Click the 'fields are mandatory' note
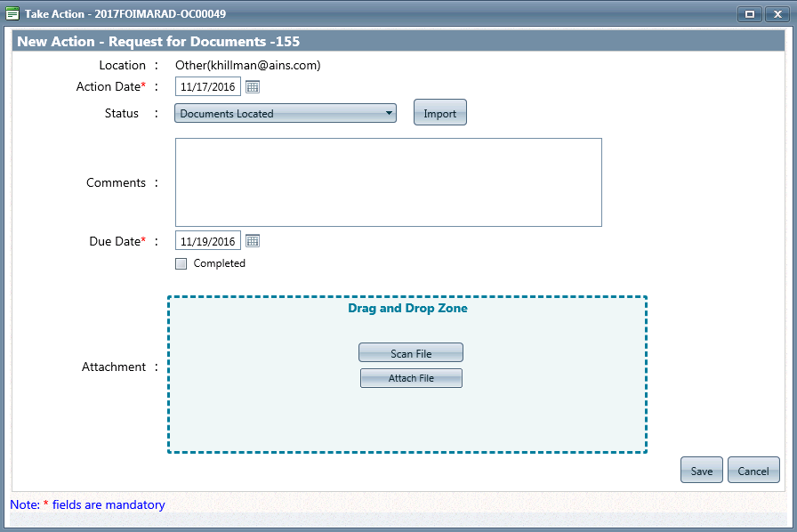This screenshot has width=797, height=532. tap(109, 504)
